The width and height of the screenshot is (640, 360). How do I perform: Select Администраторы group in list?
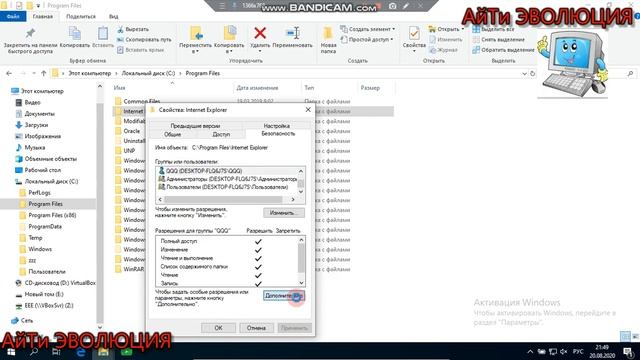(228, 179)
